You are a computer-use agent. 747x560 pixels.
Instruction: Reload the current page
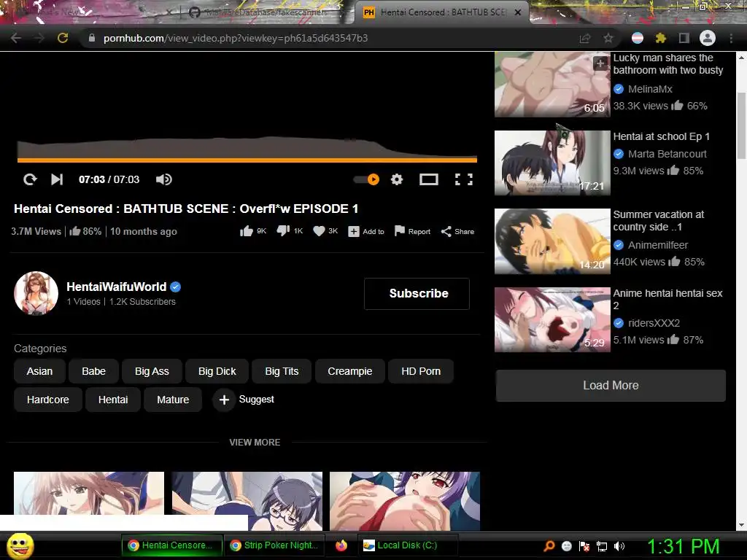pyautogui.click(x=63, y=38)
